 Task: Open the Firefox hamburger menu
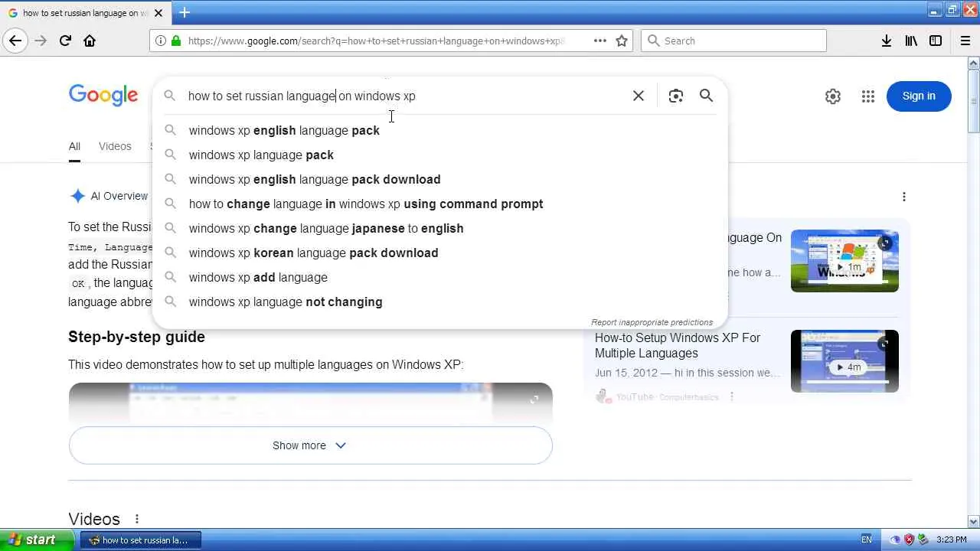tap(965, 41)
